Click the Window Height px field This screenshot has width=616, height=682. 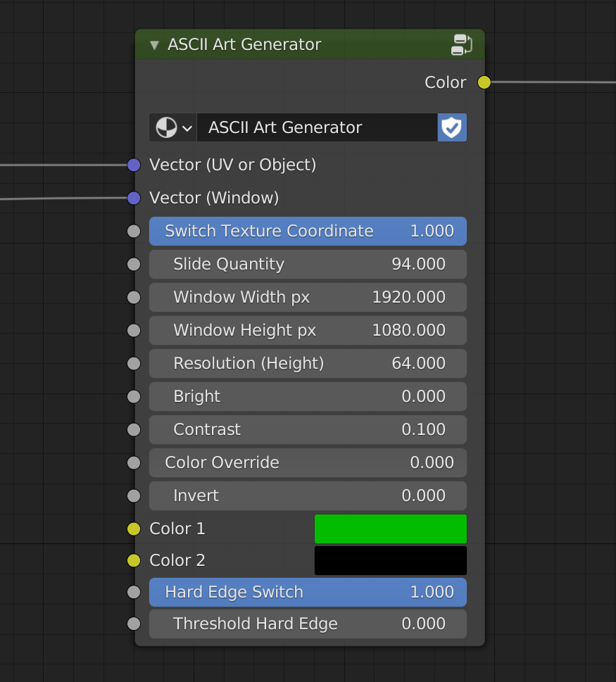pos(308,330)
